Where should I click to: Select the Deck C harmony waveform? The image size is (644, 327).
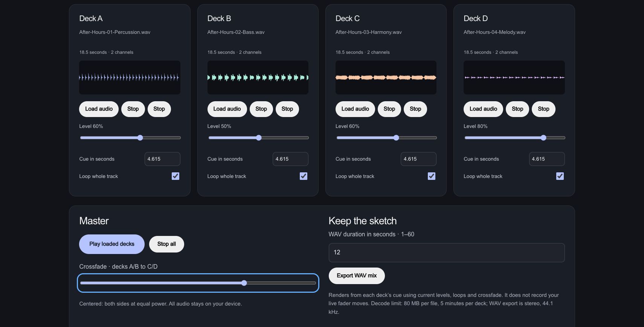pos(386,78)
